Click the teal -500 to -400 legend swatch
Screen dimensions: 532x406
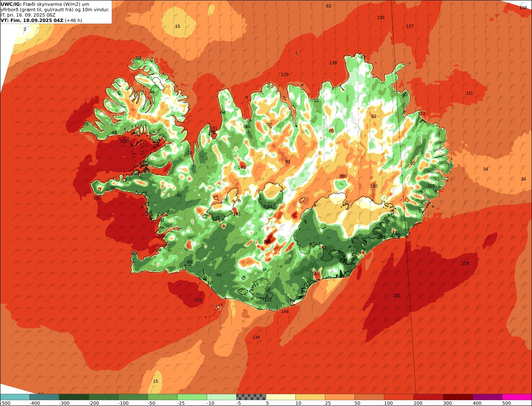pyautogui.click(x=15, y=397)
